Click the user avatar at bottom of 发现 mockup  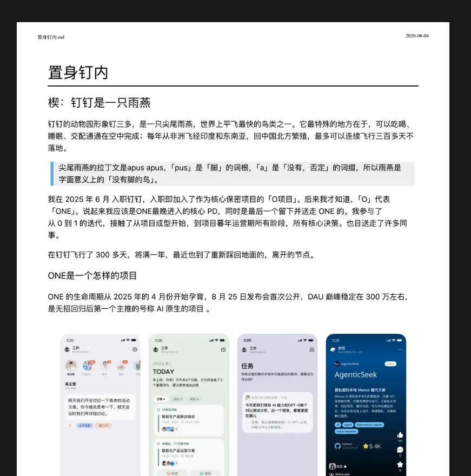click(333, 466)
